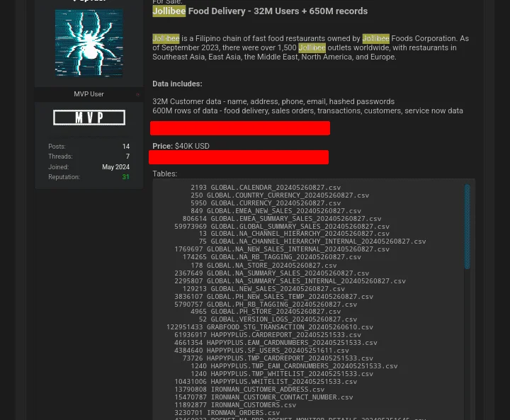Click the GLOBAL.NA_STORE_202405260827.csv row
Image resolution: width=510 pixels, height=420 pixels.
263,266
